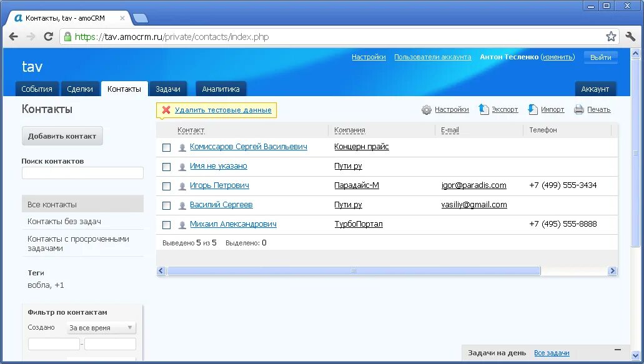
Task: Click the horizontal scrollbar right arrow
Action: 612,271
